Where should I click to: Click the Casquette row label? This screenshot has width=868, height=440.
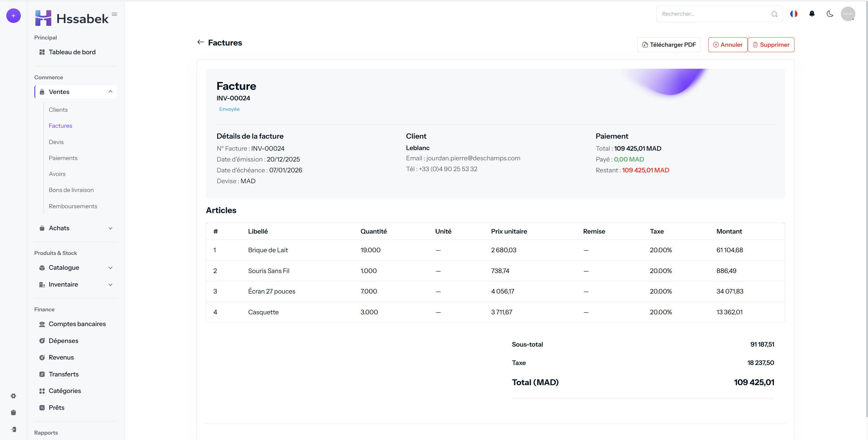(263, 312)
